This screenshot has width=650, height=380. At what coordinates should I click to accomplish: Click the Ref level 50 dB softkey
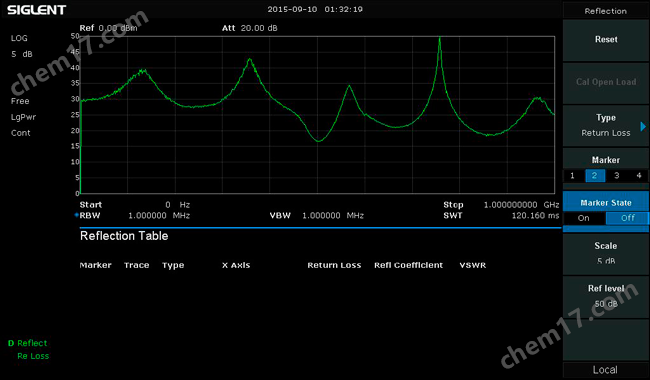tap(606, 296)
